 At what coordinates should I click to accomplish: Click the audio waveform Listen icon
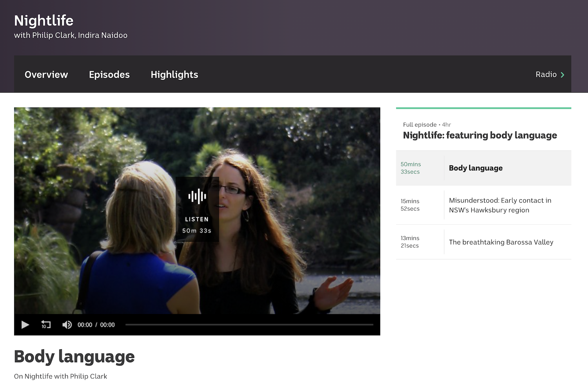197,196
